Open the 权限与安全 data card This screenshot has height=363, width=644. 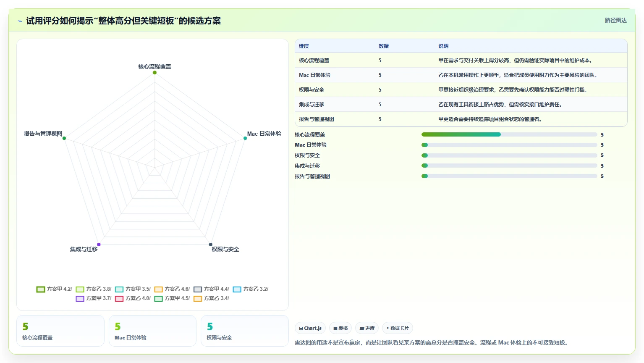245,331
